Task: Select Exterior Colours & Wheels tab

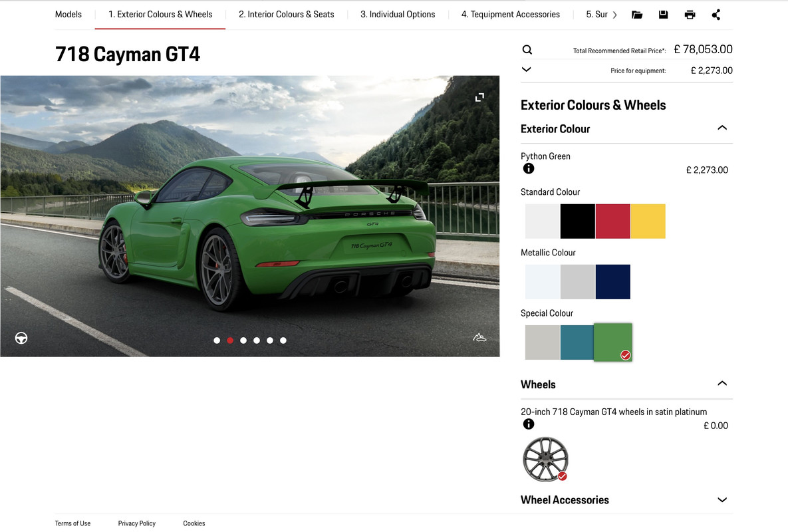Action: [160, 15]
